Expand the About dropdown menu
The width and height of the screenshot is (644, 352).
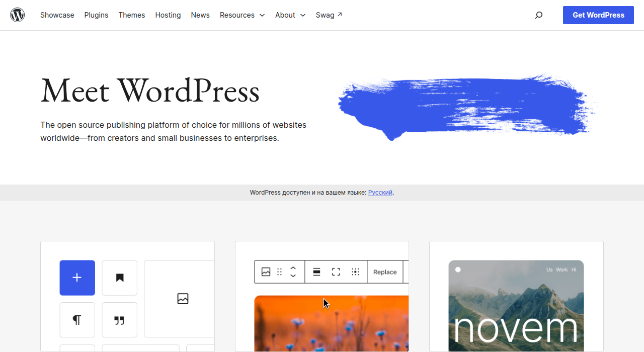[290, 15]
